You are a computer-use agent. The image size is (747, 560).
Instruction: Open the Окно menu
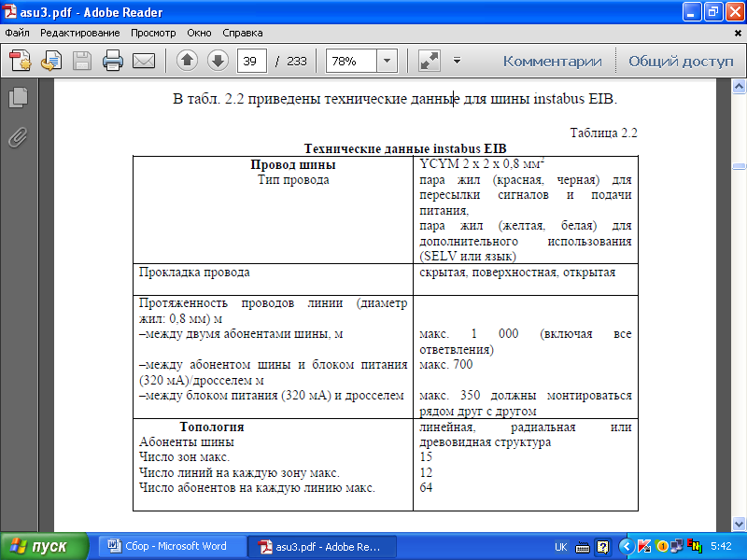pyautogui.click(x=199, y=33)
